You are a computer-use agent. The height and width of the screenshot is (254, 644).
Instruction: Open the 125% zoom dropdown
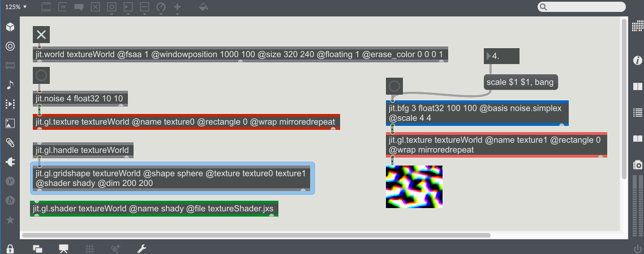16,7
